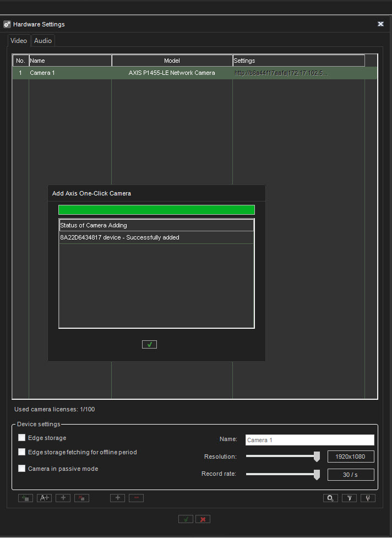The width and height of the screenshot is (392, 538).
Task: Confirm the Add Axis One-Click Camera dialog checkmark
Action: pyautogui.click(x=149, y=344)
